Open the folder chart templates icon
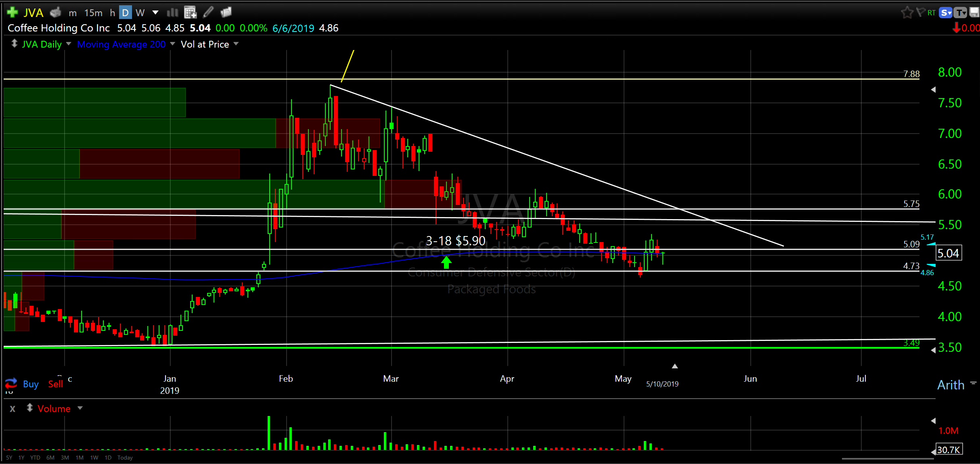This screenshot has height=464, width=980. pyautogui.click(x=226, y=13)
